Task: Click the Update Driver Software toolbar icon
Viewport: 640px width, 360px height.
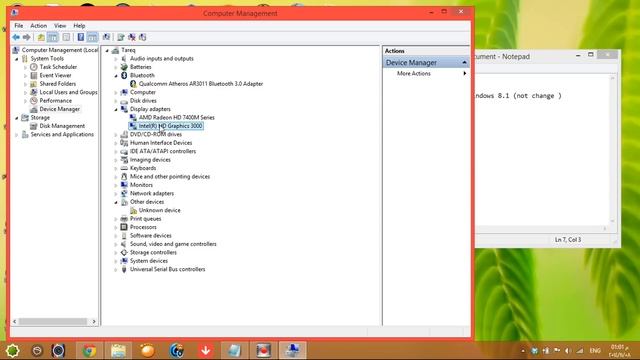Action: (x=120, y=37)
